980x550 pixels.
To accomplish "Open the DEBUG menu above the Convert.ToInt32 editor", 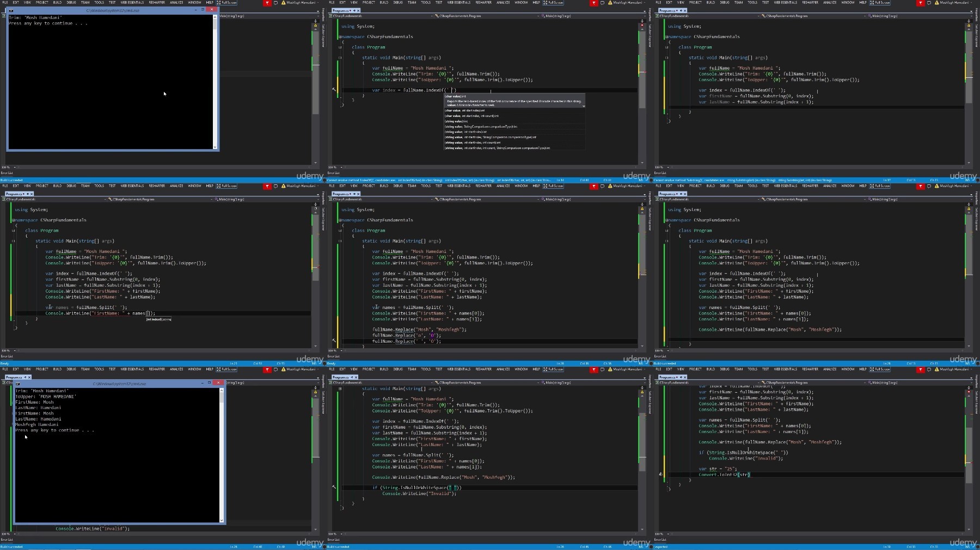I will click(x=725, y=369).
